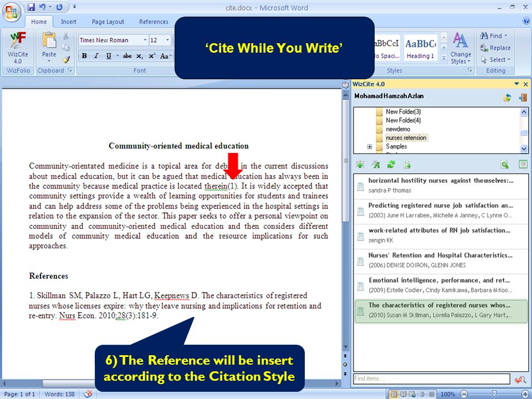Screen dimensions: 532x399
Task: Switch to Web Layout view
Action: [x=412, y=394]
